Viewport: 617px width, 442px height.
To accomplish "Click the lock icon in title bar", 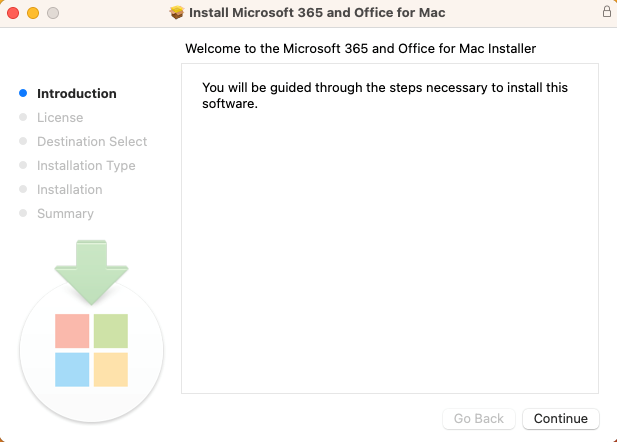I will [607, 11].
